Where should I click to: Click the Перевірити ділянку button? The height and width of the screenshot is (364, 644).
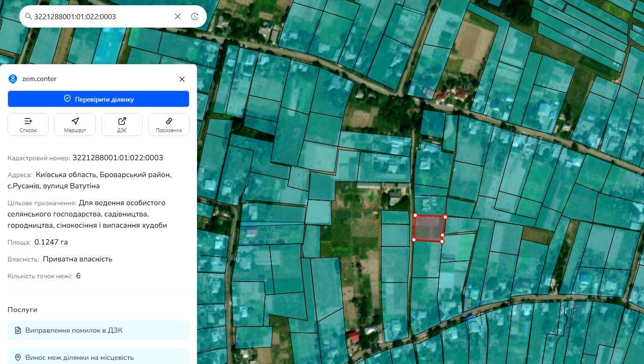point(98,99)
